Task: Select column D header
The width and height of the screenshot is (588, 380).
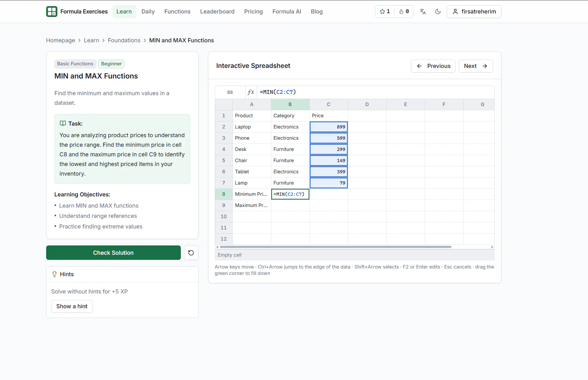Action: pos(367,104)
